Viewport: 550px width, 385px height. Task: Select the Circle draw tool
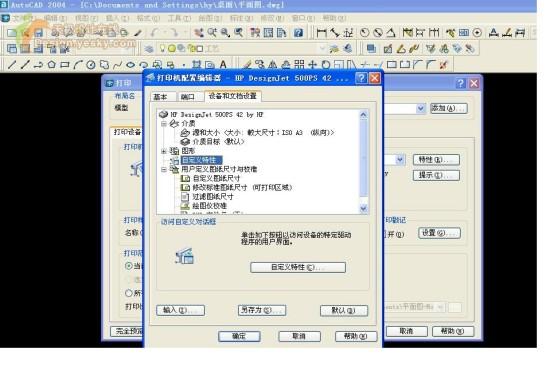91,65
